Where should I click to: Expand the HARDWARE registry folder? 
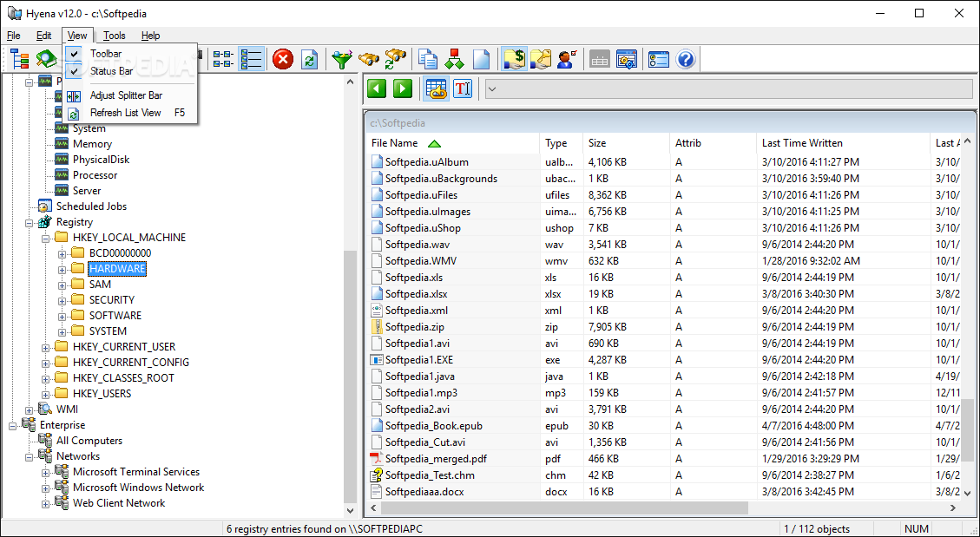click(x=62, y=270)
